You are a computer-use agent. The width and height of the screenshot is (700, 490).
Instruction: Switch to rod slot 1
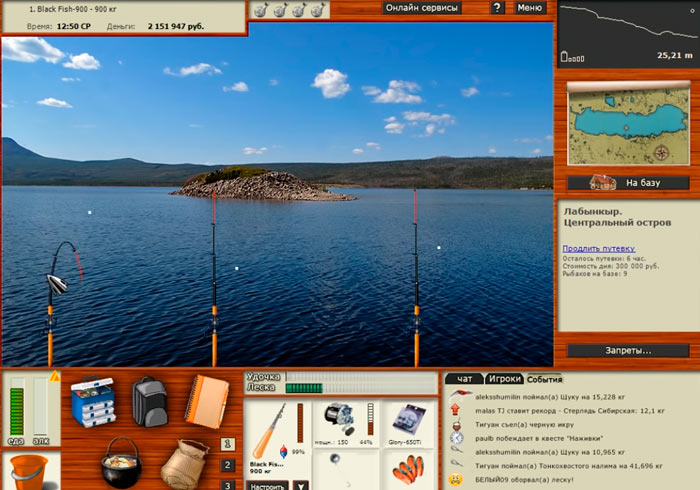228,443
